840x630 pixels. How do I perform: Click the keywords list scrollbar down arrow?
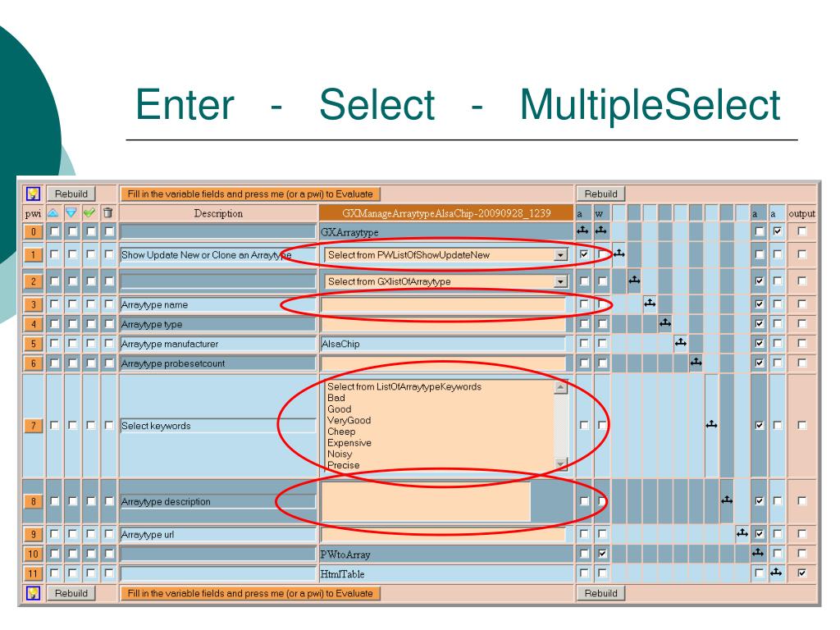click(561, 463)
